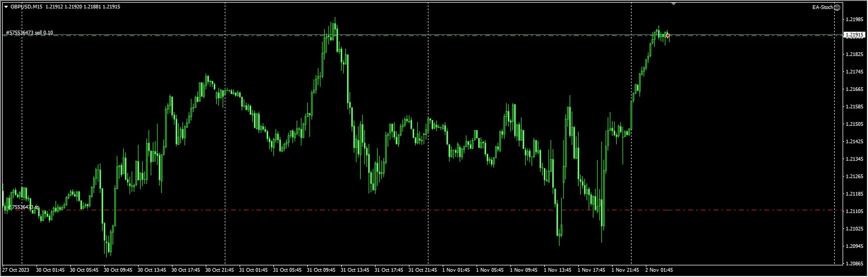Click the GBPUSD,M15 chart title text
Viewport: 868px width, 277px height.
(26, 7)
